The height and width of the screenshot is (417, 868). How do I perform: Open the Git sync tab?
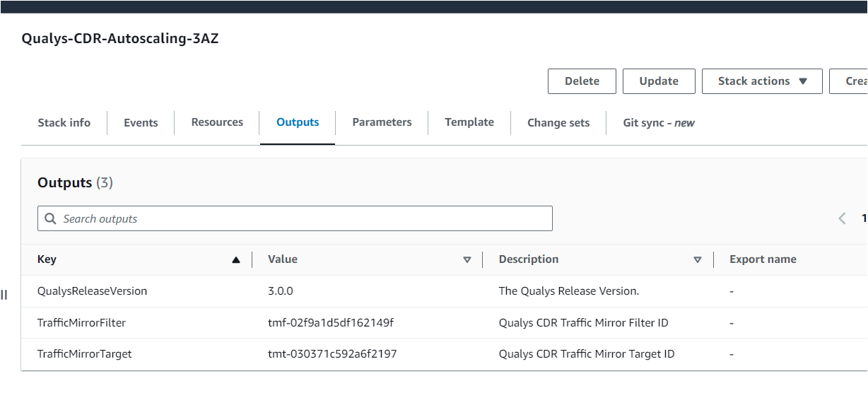[x=659, y=122]
